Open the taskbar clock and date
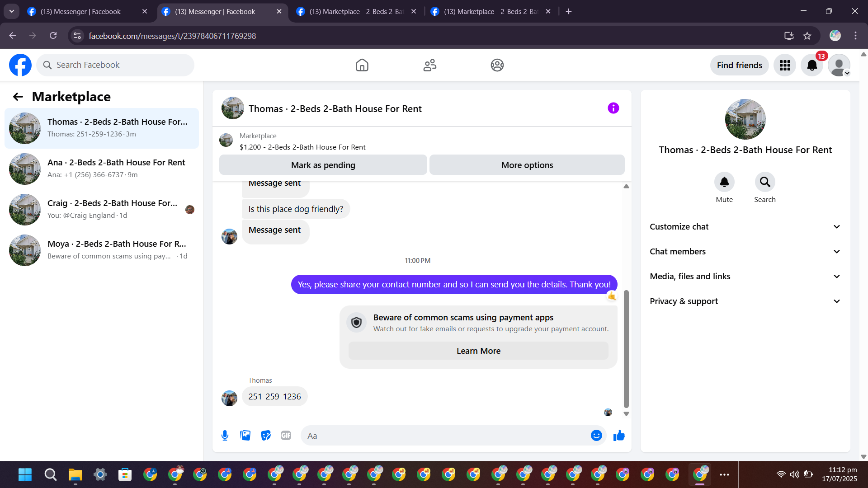 click(840, 474)
